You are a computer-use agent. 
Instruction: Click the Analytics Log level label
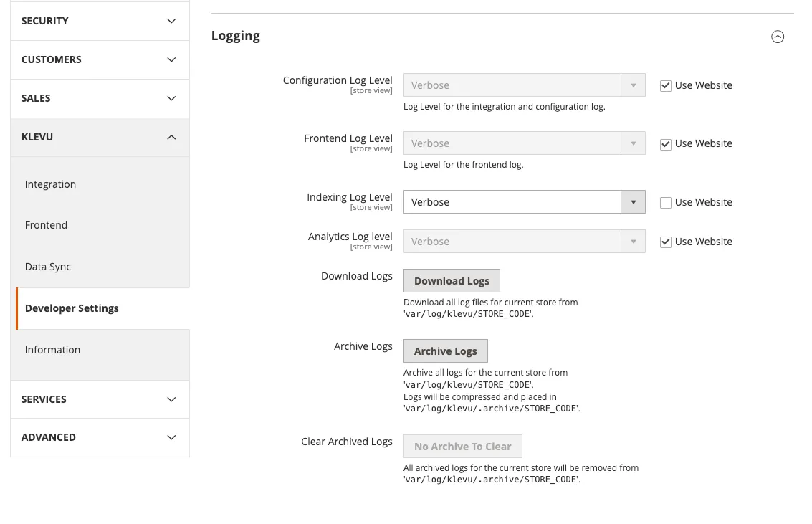(350, 237)
